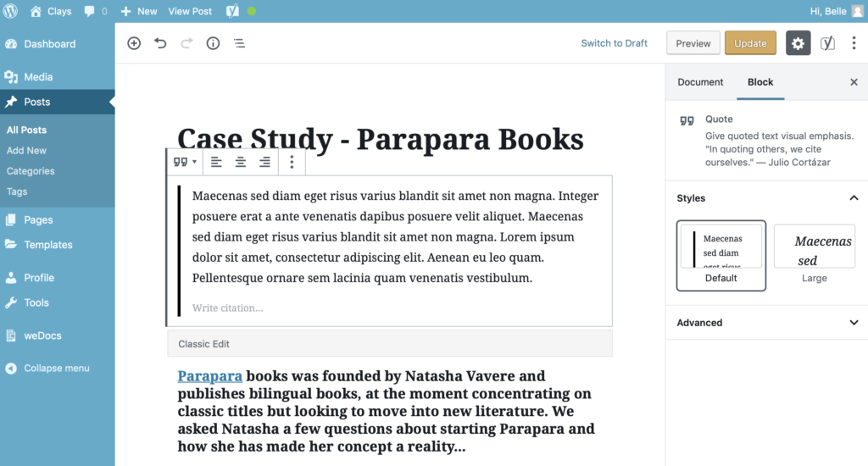Viewport: 868px width, 466px height.
Task: Toggle the settings gear sidebar
Action: (x=798, y=43)
